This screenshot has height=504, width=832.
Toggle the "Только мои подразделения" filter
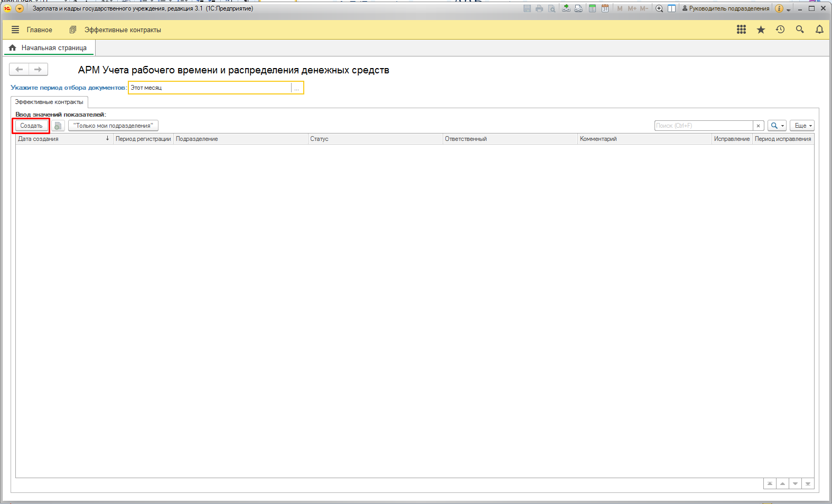coord(113,126)
